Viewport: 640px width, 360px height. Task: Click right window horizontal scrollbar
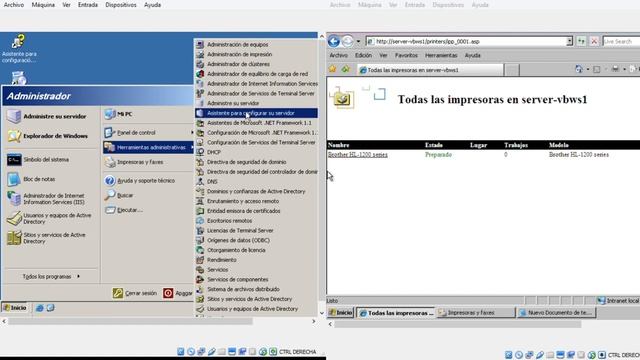point(458,324)
